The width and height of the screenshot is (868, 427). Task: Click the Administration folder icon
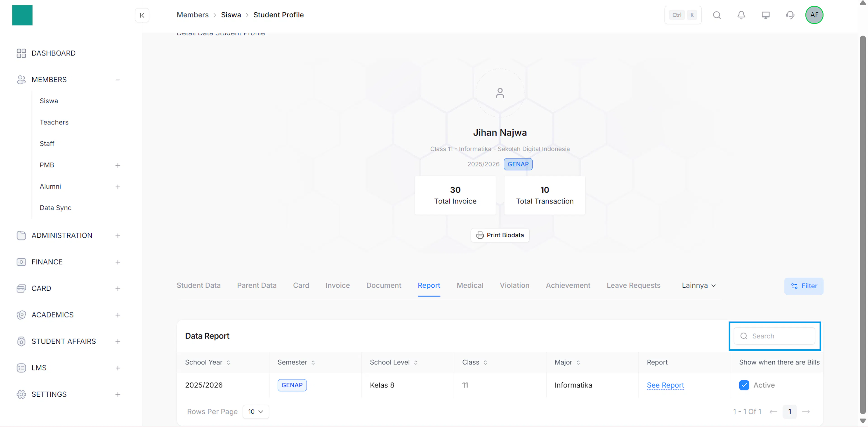(x=21, y=235)
